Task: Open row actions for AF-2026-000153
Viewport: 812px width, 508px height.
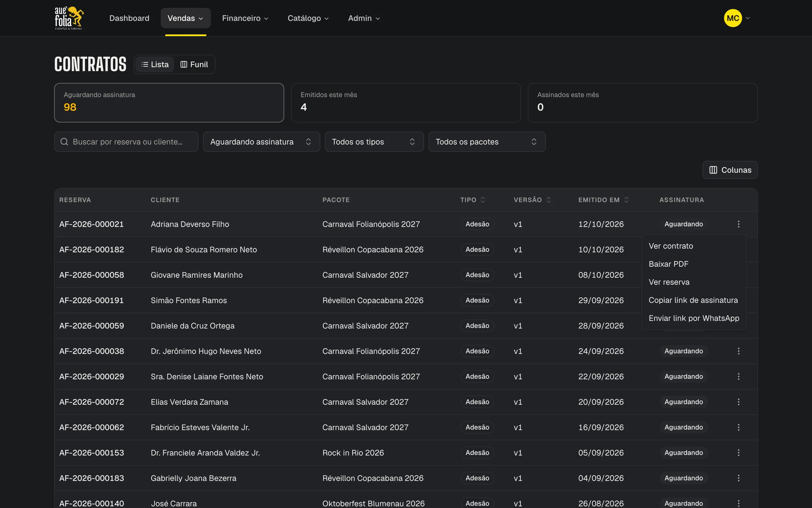Action: [738, 453]
